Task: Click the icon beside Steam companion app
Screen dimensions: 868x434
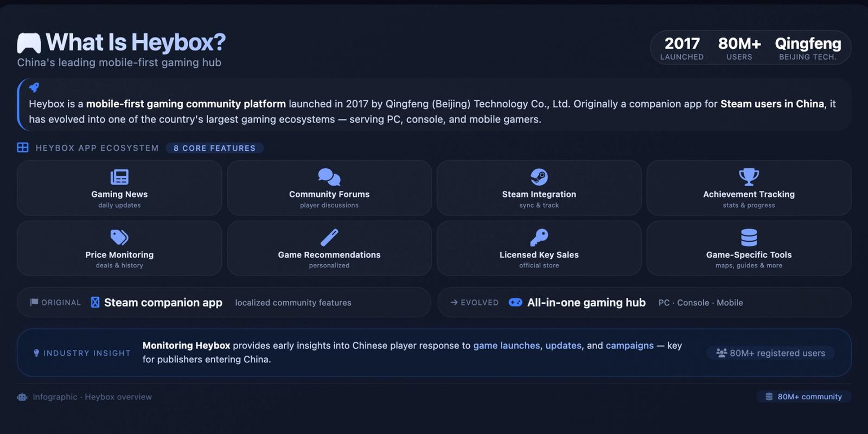Action: (95, 303)
